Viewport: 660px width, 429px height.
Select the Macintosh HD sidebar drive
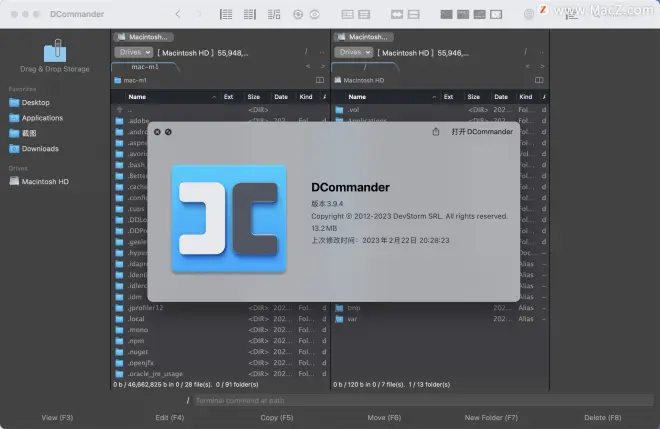45,182
